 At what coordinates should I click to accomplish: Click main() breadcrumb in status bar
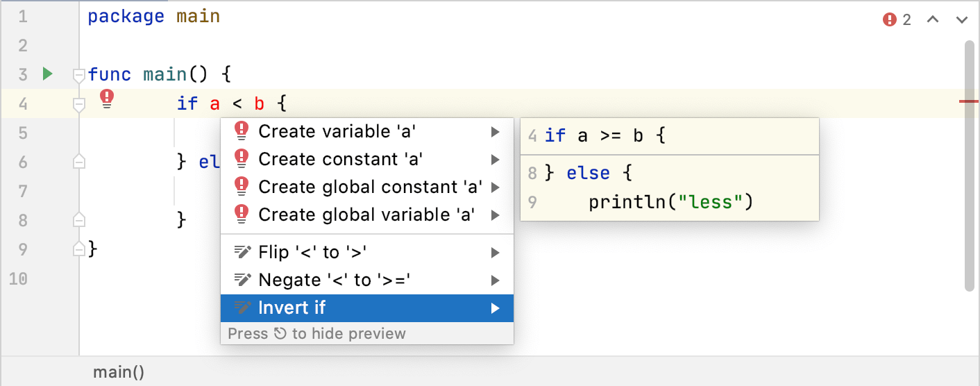point(119,373)
